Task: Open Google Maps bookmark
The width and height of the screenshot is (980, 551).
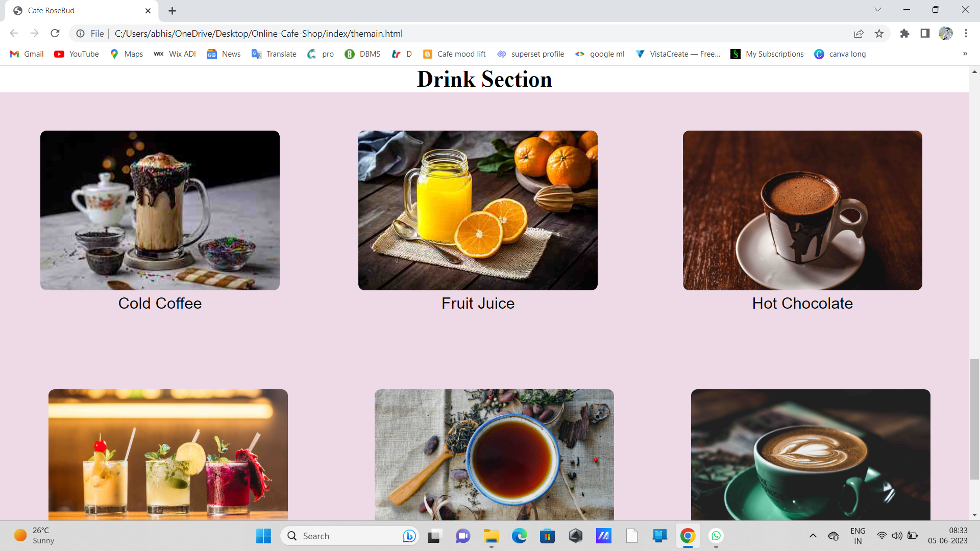Action: [x=126, y=54]
